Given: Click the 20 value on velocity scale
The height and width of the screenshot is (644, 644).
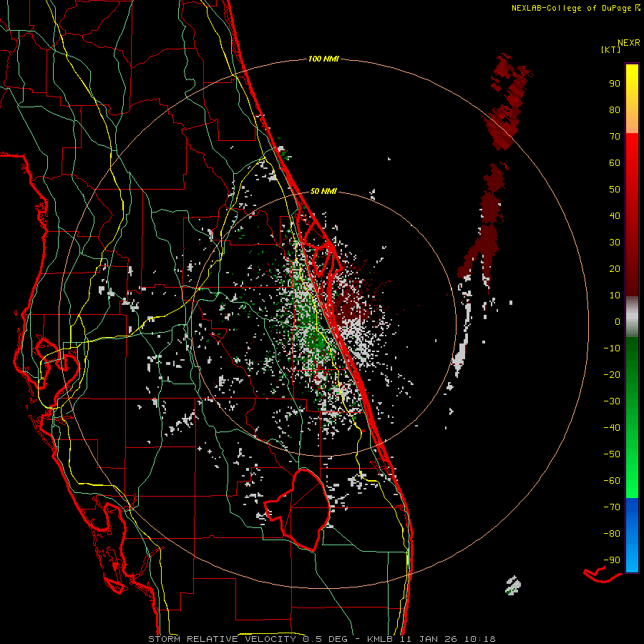Looking at the screenshot, I should tap(615, 268).
